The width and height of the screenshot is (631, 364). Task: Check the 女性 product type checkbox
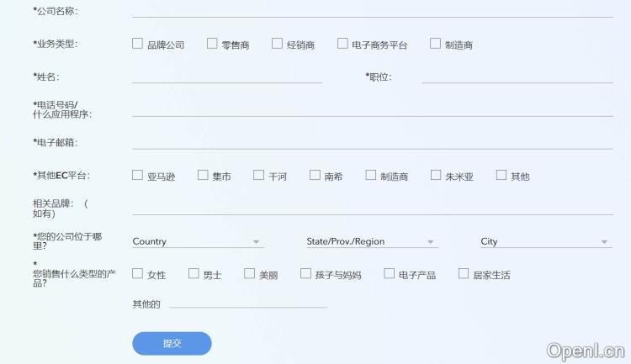(x=138, y=274)
